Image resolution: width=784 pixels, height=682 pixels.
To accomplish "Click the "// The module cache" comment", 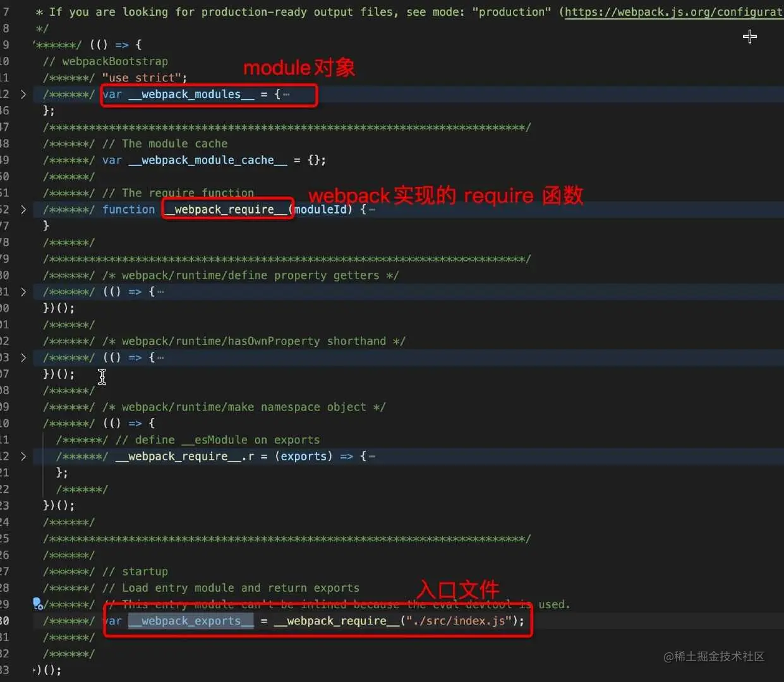I will 165,144.
